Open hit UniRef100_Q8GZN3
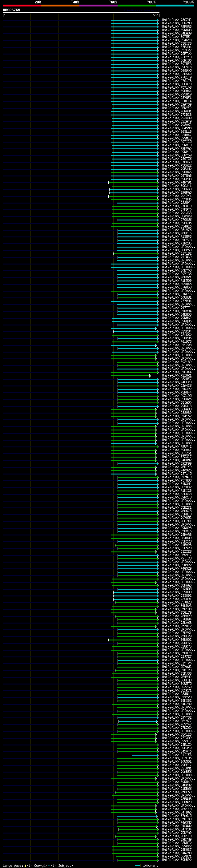This screenshot has width=197, height=868. pos(177,23)
